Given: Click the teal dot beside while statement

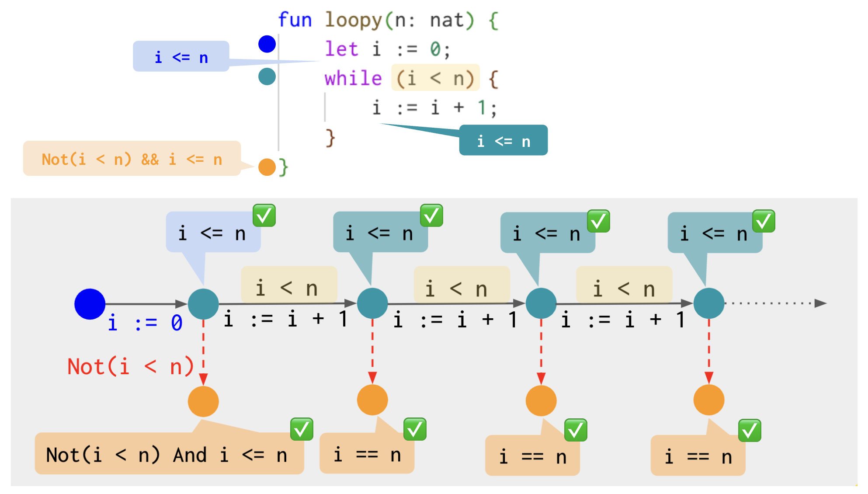Looking at the screenshot, I should [x=267, y=77].
